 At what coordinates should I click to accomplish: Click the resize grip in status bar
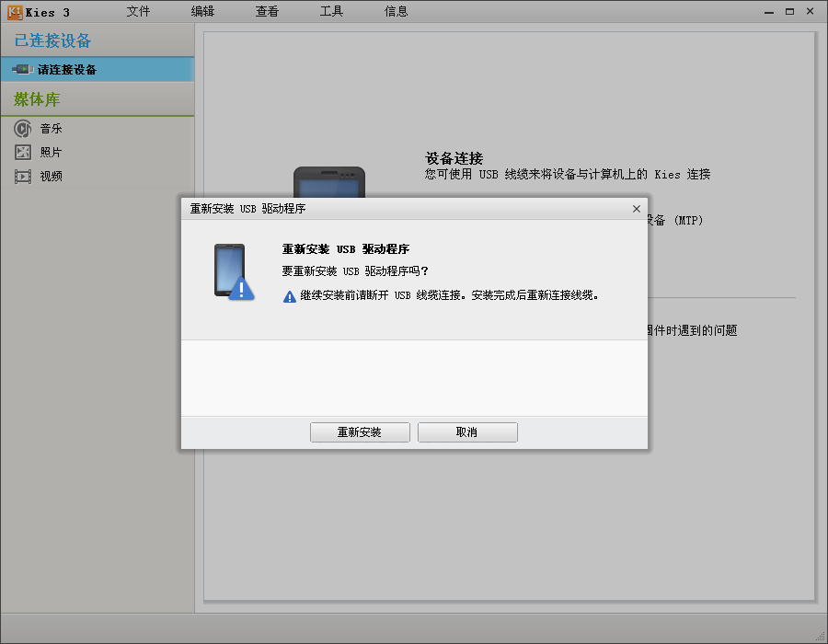tap(822, 637)
